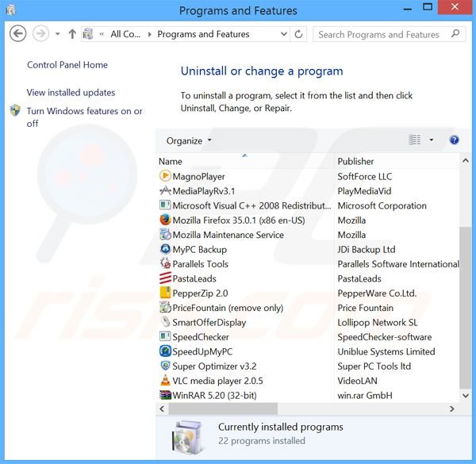Click the horizontal scrollbar right arrow
The width and height of the screenshot is (476, 464).
[x=451, y=408]
